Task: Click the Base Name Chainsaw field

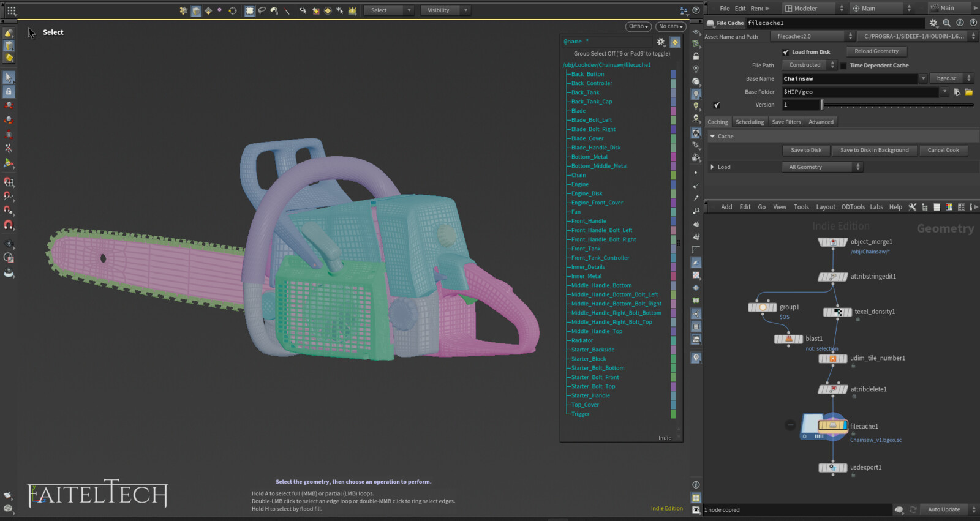Action: (851, 78)
